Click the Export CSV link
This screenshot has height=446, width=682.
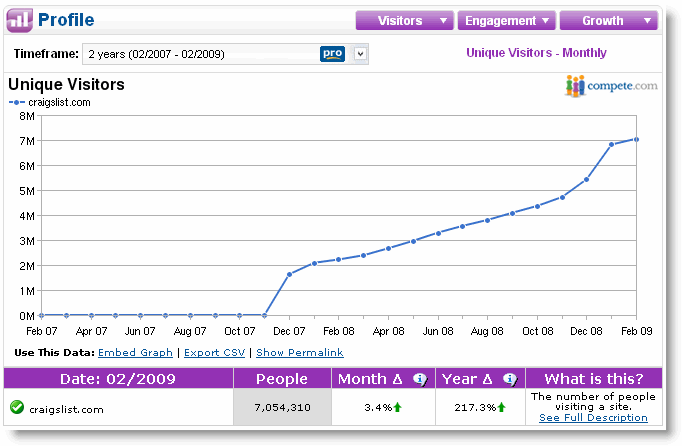pyautogui.click(x=214, y=352)
